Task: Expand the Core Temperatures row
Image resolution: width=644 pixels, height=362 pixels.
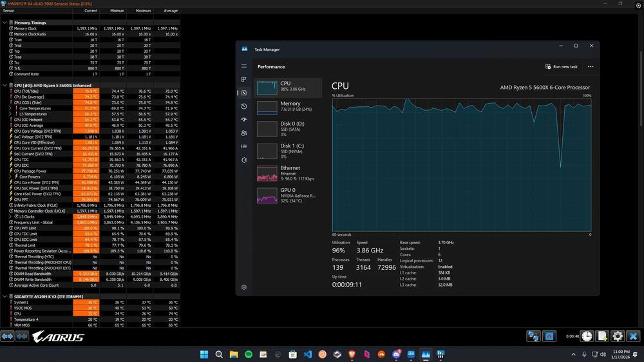Action: [x=10, y=108]
